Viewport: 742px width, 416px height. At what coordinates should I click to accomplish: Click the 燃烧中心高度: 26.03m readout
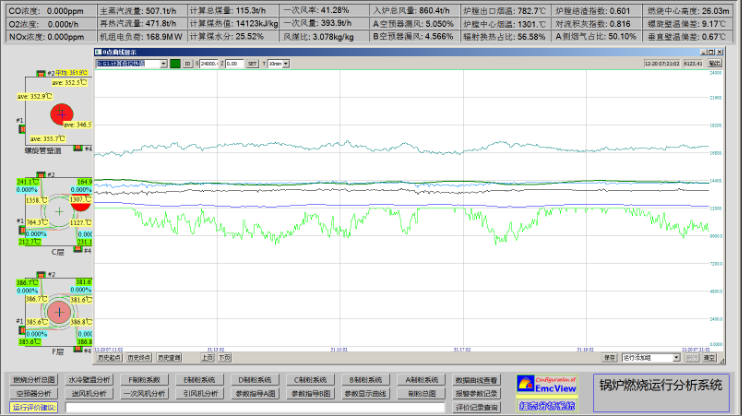point(689,10)
